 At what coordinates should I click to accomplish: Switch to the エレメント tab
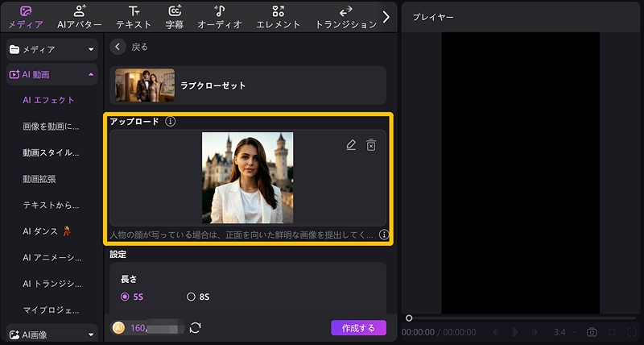(278, 17)
